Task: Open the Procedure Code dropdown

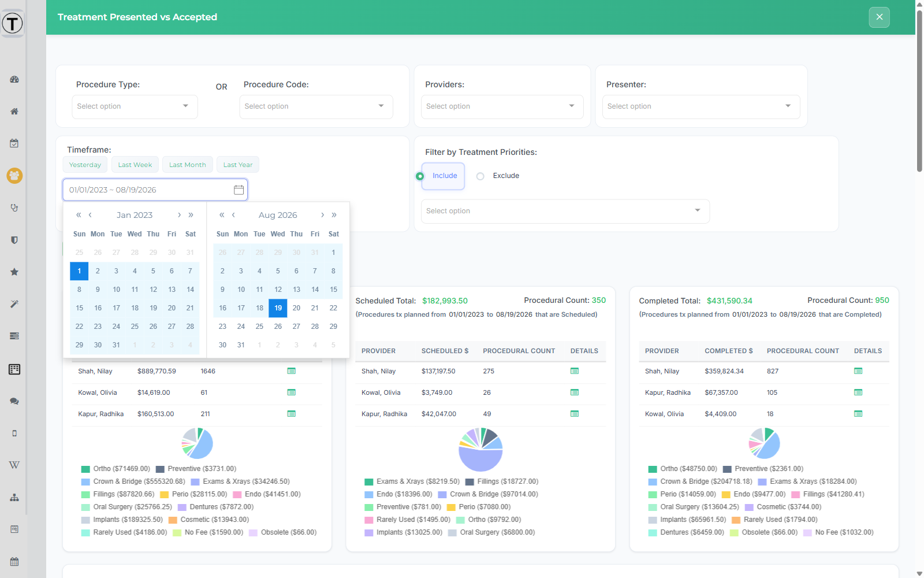Action: [316, 106]
